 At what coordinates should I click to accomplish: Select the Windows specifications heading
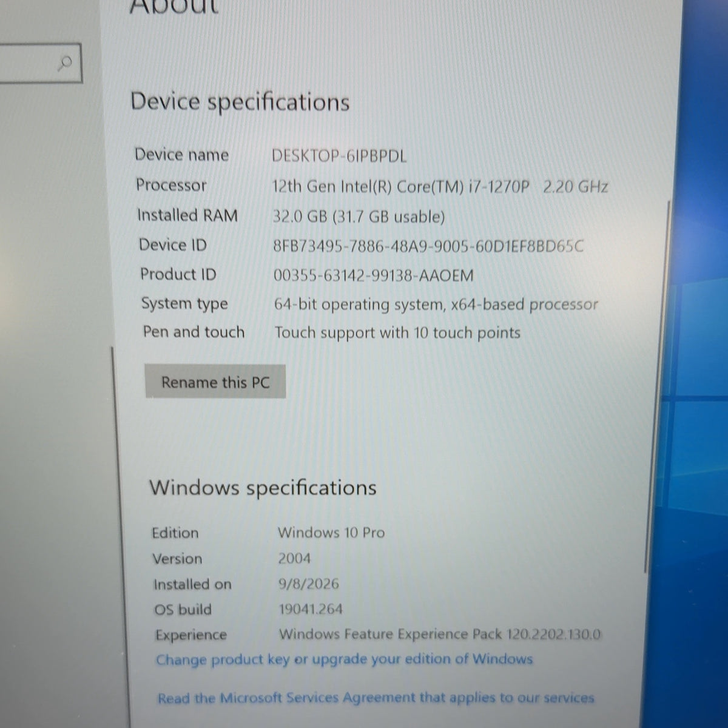tap(263, 488)
